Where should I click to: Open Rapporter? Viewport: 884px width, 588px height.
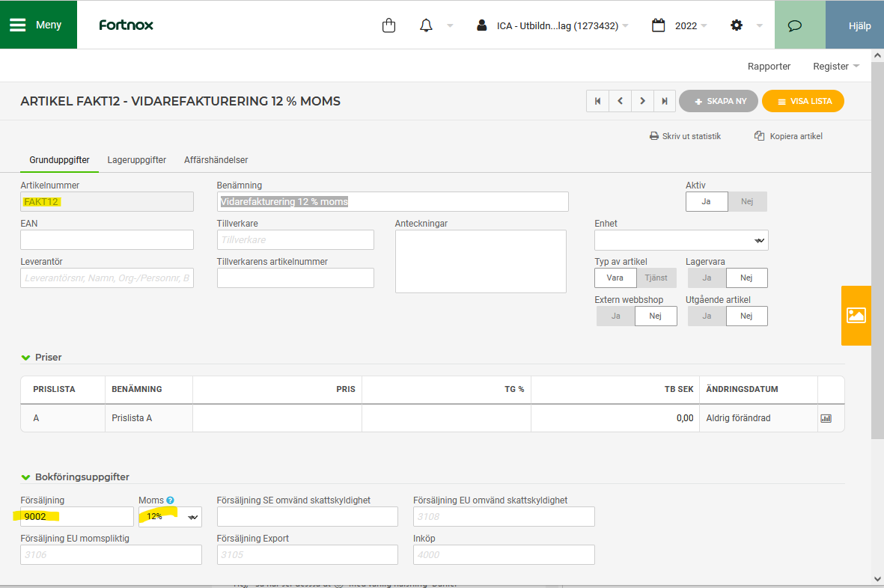point(769,67)
